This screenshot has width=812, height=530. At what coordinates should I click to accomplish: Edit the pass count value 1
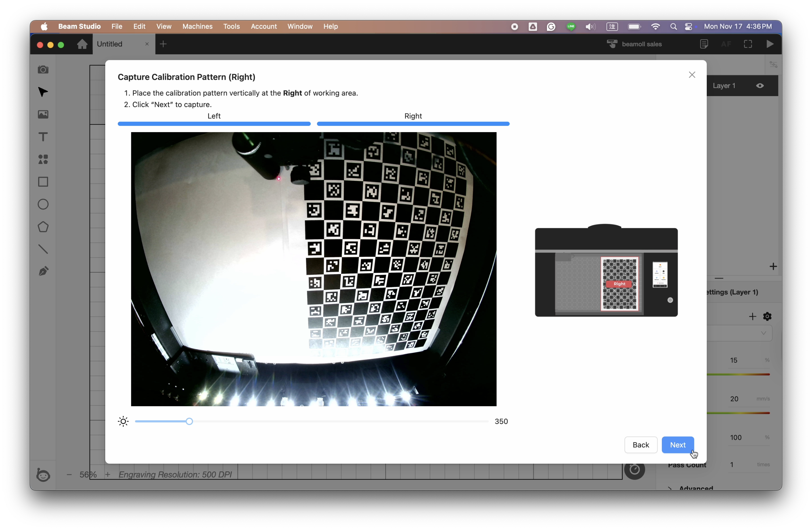pos(732,464)
